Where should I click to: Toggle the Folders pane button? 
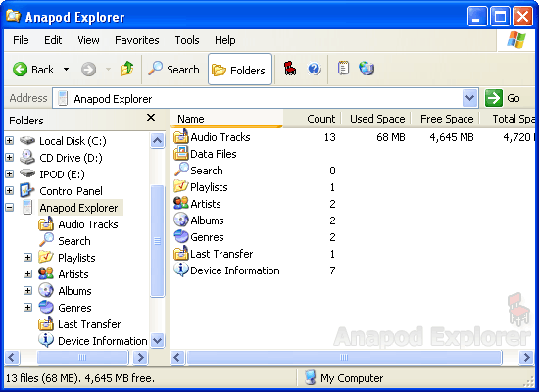(239, 70)
